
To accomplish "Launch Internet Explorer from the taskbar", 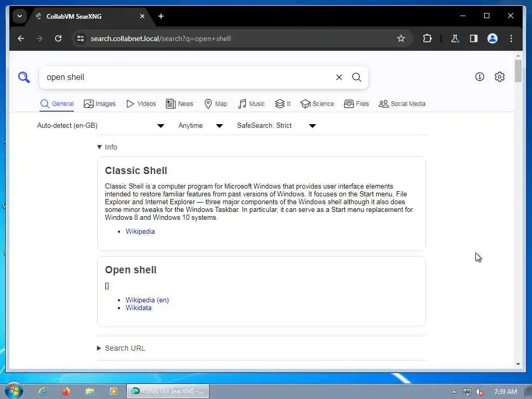I will coord(42,391).
